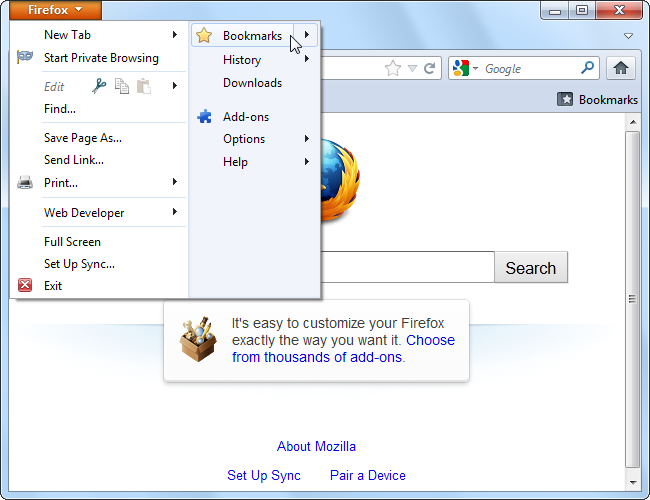Viewport: 650px width, 500px height.
Task: Click the Pair a Device link
Action: (x=368, y=475)
